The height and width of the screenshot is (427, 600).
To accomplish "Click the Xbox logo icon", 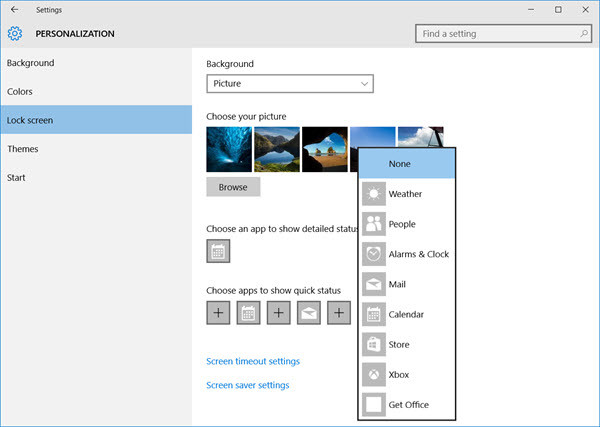I will [374, 375].
